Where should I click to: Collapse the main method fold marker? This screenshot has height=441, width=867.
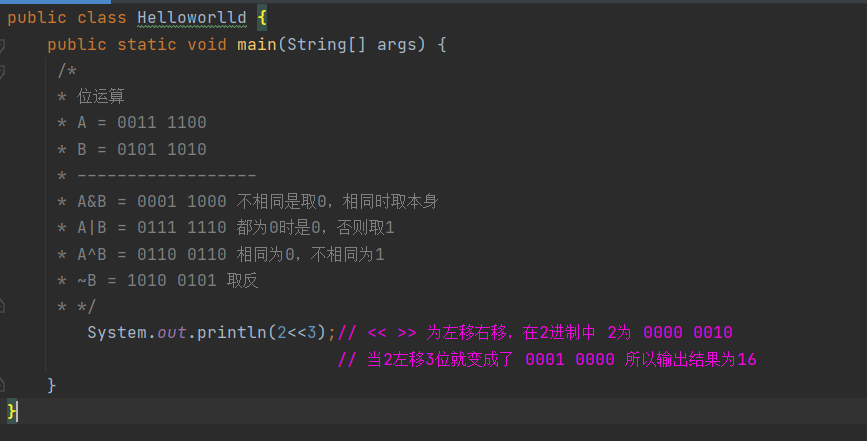3,46
